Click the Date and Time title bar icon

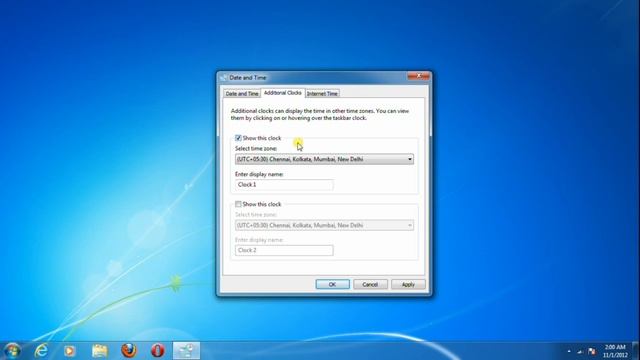224,78
